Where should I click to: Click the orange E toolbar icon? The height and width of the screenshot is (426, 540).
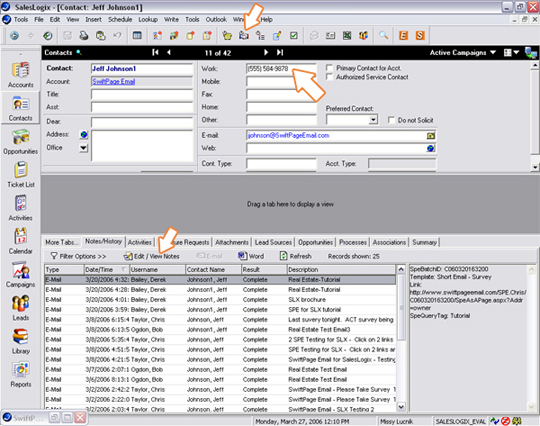(x=403, y=35)
